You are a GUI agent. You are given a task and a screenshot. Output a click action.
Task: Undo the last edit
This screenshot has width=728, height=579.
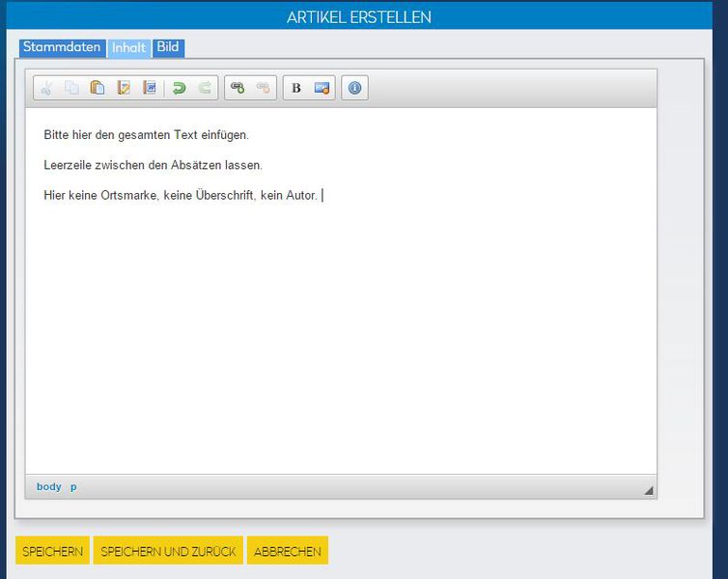179,88
